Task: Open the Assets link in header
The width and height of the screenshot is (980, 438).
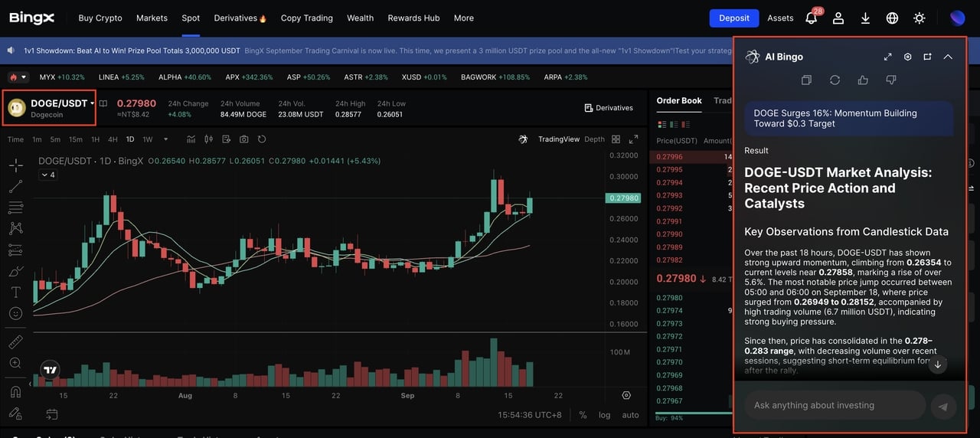Action: 781,18
